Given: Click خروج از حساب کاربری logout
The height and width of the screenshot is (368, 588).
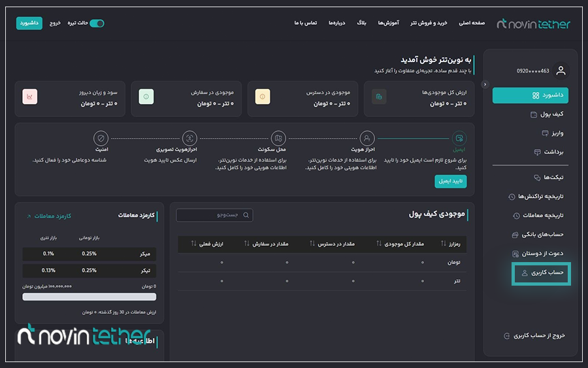Looking at the screenshot, I should pos(534,336).
